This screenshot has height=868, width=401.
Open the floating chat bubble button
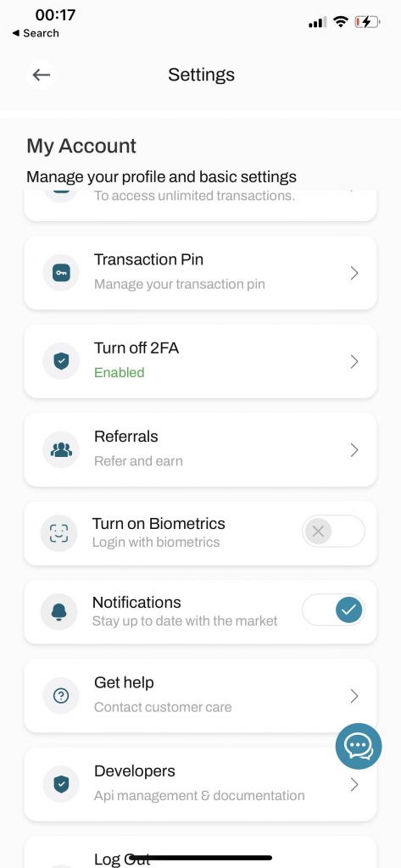coord(359,746)
